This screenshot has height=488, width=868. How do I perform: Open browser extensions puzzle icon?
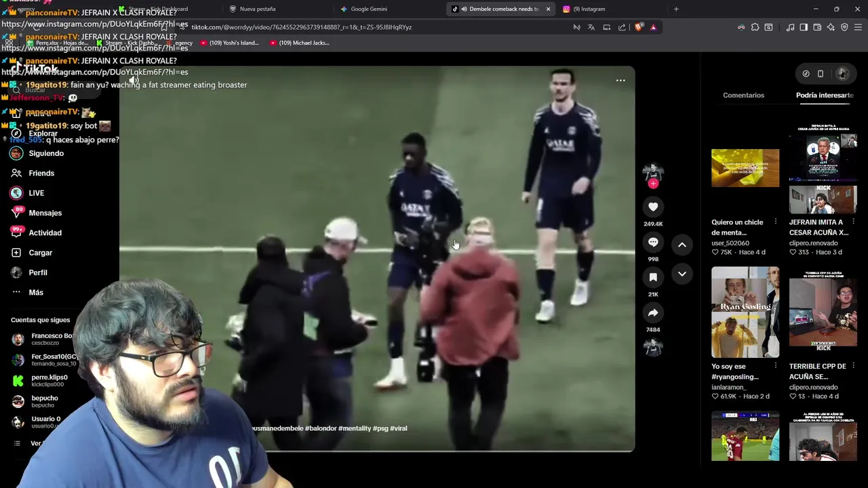(x=755, y=27)
